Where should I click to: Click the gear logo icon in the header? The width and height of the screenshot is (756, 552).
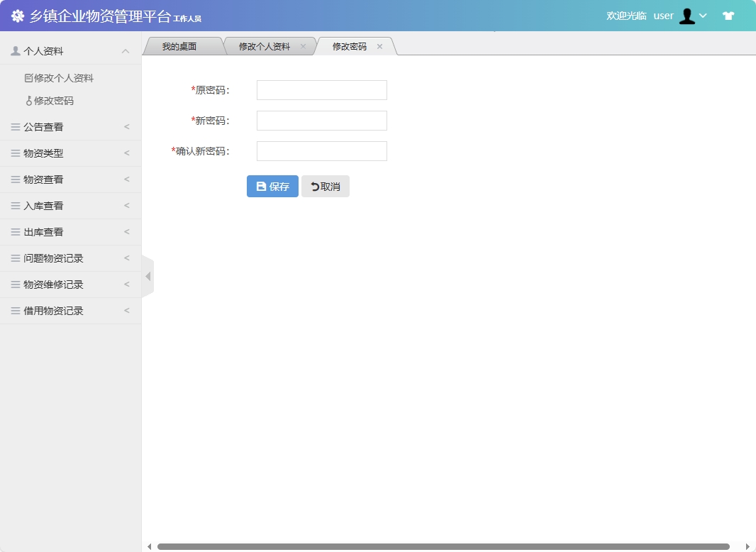coord(17,15)
